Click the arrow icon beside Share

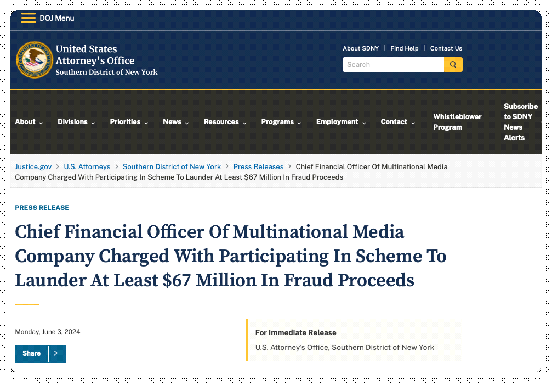coord(56,353)
